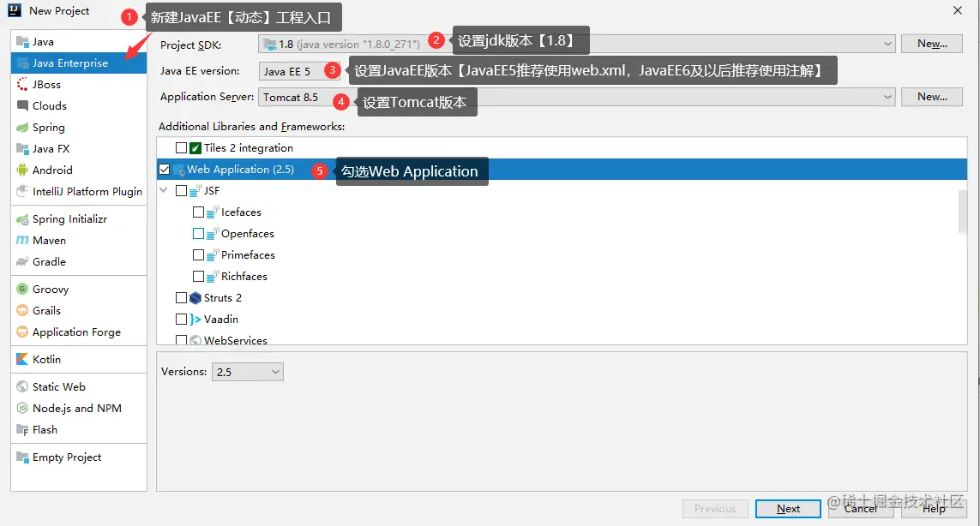The width and height of the screenshot is (980, 526).
Task: Select the Maven project type
Action: pyautogui.click(x=79, y=241)
